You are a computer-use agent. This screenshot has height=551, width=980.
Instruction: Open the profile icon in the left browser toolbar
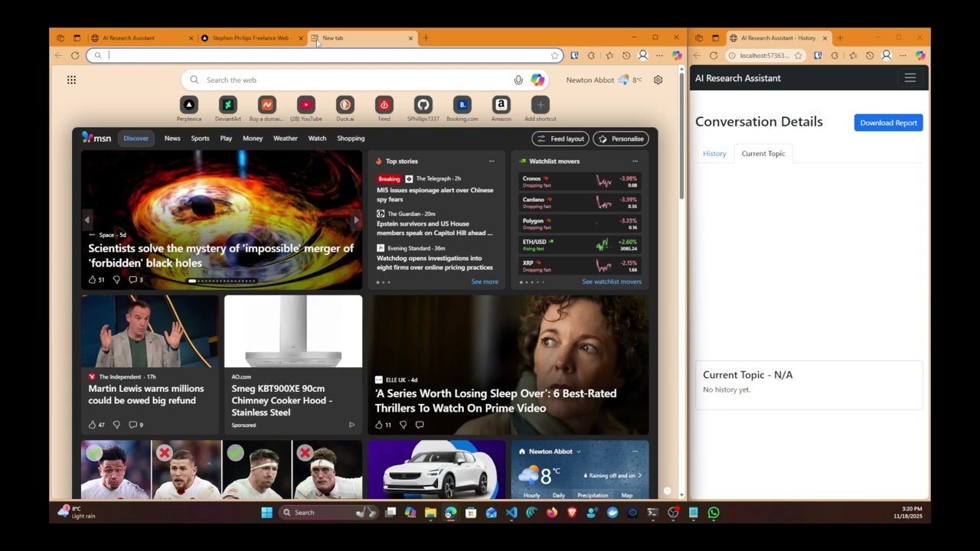coord(643,55)
